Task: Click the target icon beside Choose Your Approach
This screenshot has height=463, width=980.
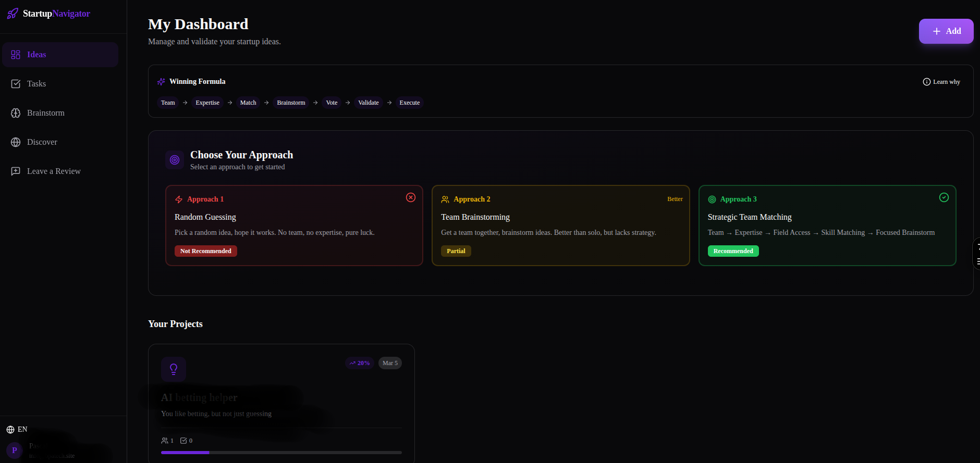Action: coord(175,160)
